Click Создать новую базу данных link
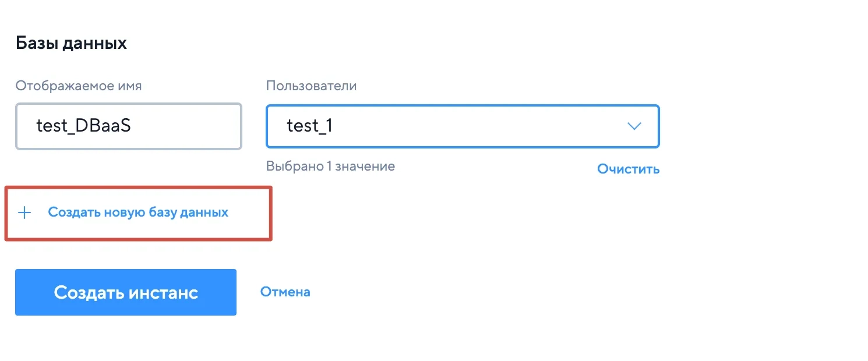 [138, 213]
